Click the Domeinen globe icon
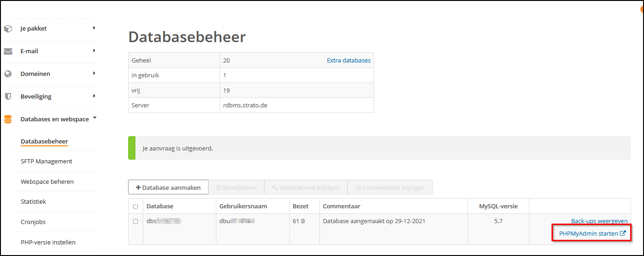 (x=8, y=74)
